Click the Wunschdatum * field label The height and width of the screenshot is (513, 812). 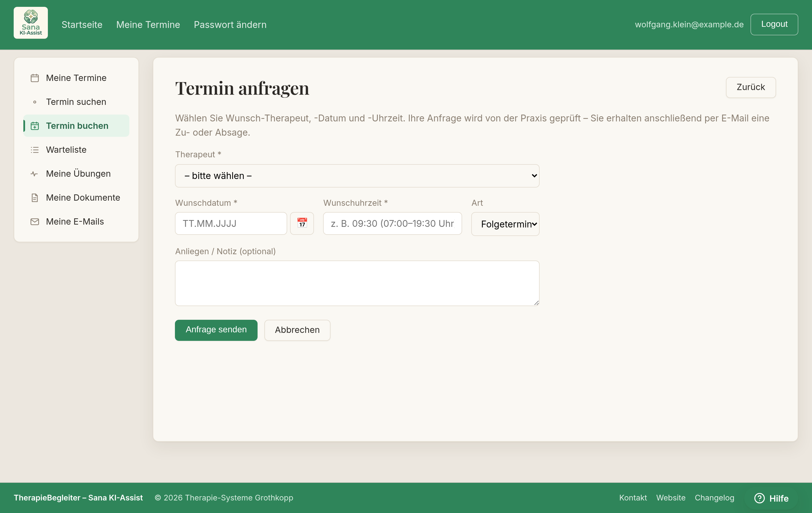coord(206,203)
